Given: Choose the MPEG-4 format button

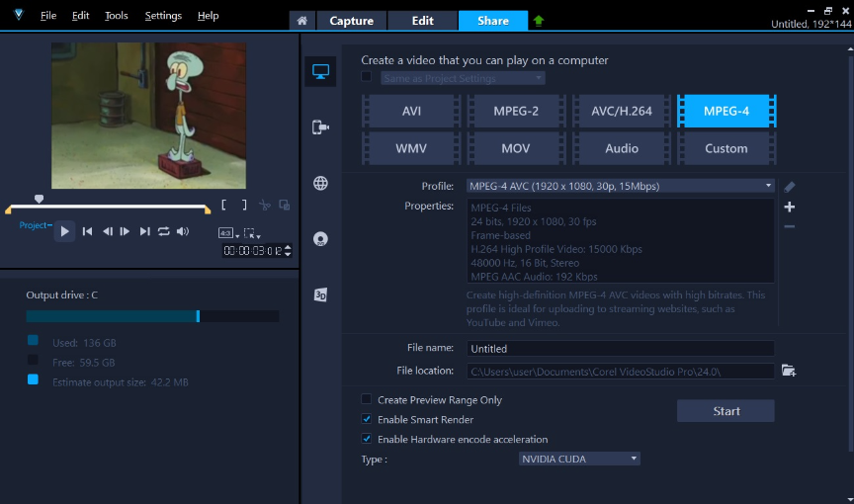Looking at the screenshot, I should pyautogui.click(x=726, y=111).
